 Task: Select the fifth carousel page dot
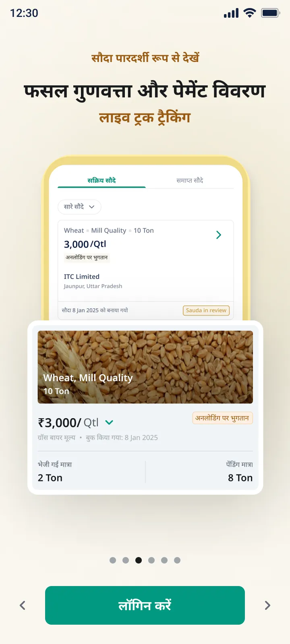tap(164, 560)
